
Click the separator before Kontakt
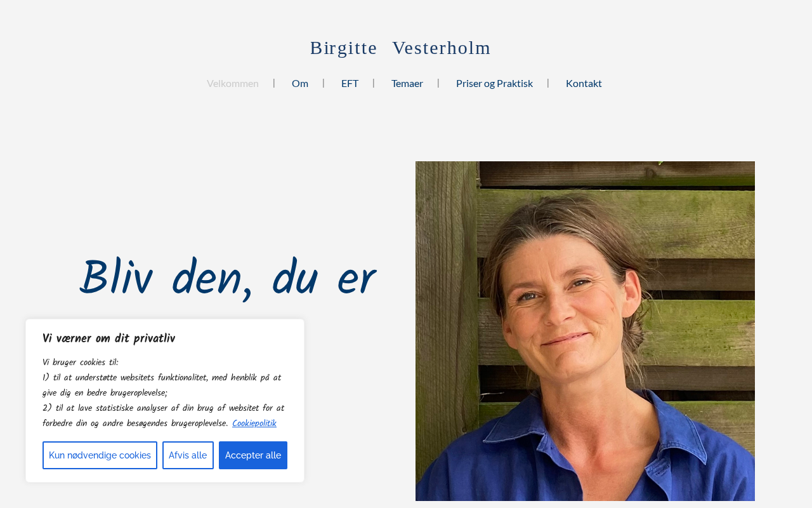click(548, 83)
